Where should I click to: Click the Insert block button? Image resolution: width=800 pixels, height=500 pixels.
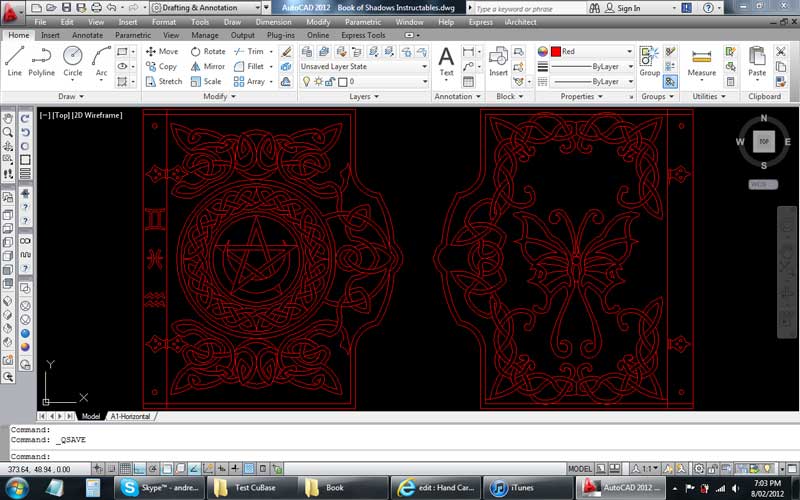click(498, 61)
